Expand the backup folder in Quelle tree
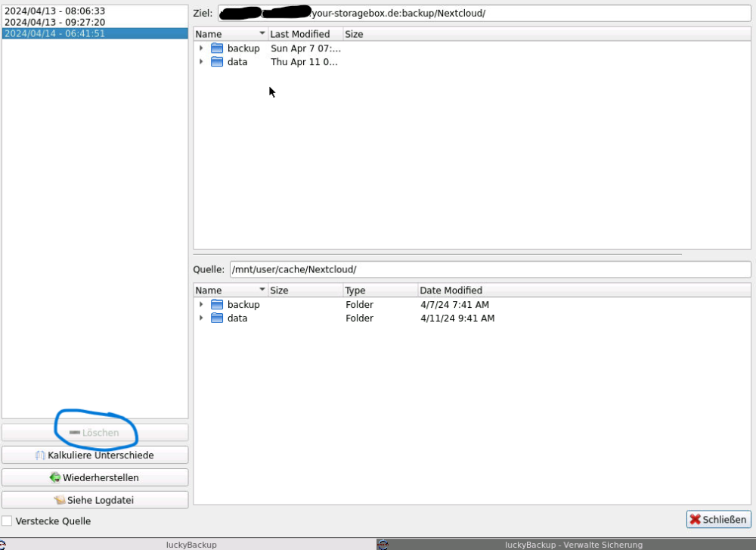Screen dimensions: 756x550 point(201,304)
